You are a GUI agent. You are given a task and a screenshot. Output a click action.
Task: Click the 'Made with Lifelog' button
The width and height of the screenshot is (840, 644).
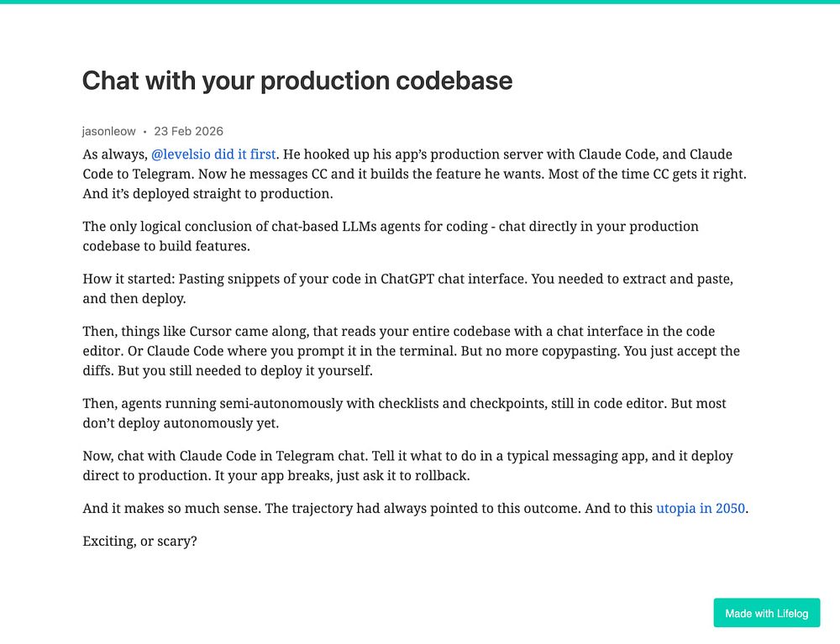[x=766, y=613]
